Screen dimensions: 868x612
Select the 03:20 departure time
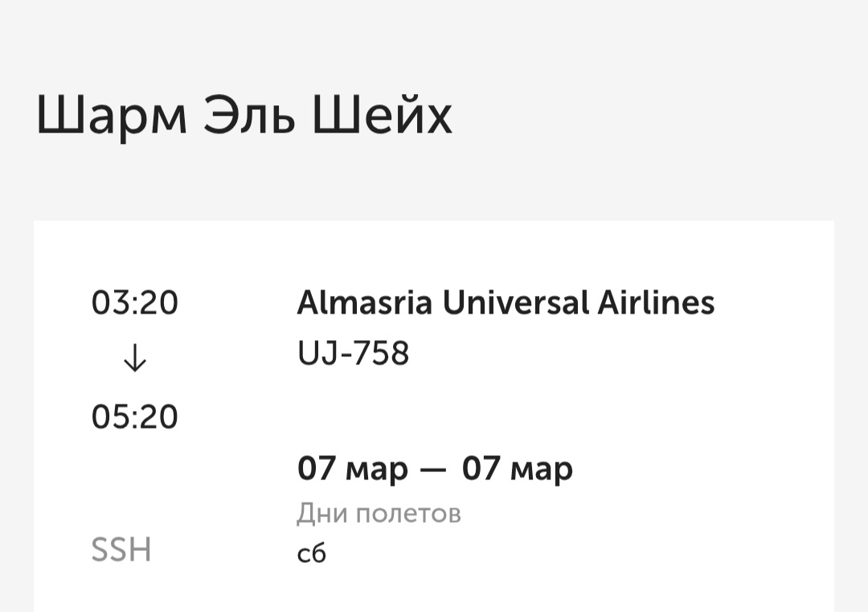[135, 303]
